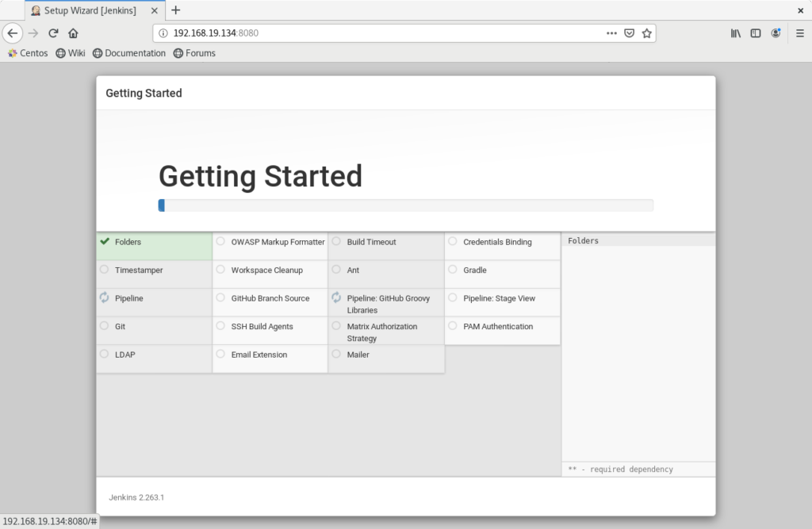This screenshot has width=812, height=529.
Task: Open the Firefox Library icon
Action: 735,33
